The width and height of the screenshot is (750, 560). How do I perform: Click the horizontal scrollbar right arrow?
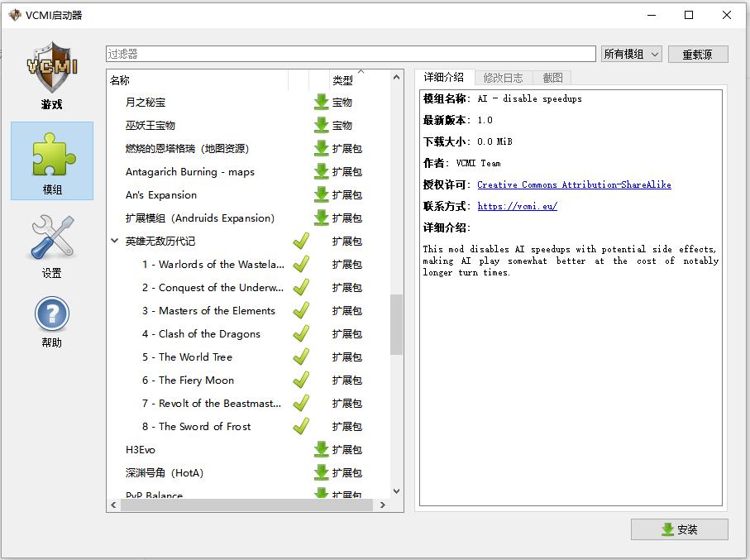383,505
